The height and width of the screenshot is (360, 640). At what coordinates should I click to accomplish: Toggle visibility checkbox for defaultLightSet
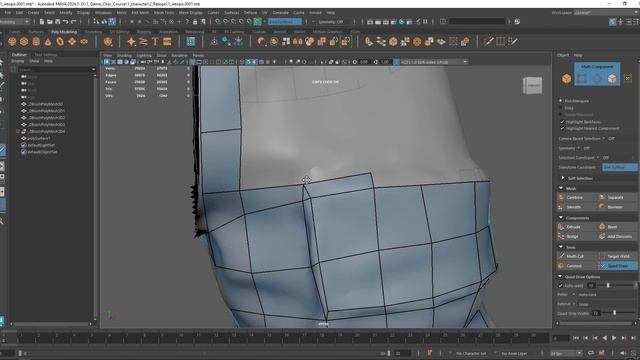coord(24,145)
